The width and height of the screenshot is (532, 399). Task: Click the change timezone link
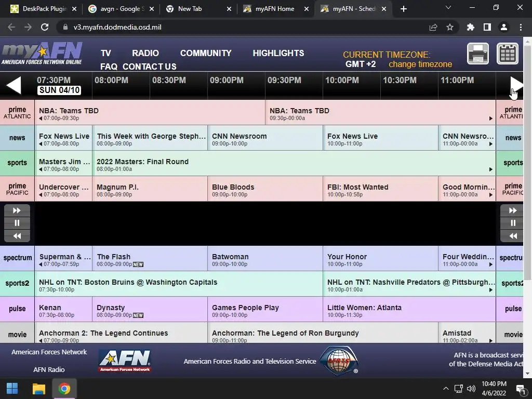[x=420, y=64]
